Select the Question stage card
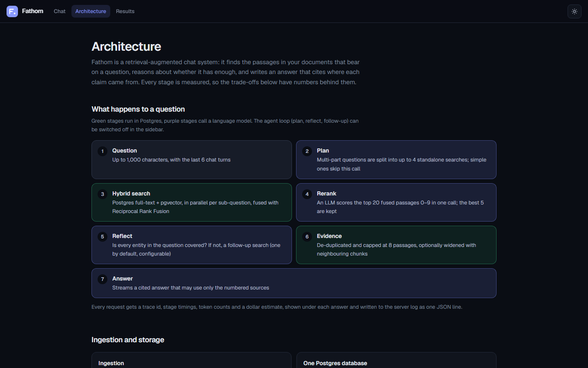 point(192,159)
